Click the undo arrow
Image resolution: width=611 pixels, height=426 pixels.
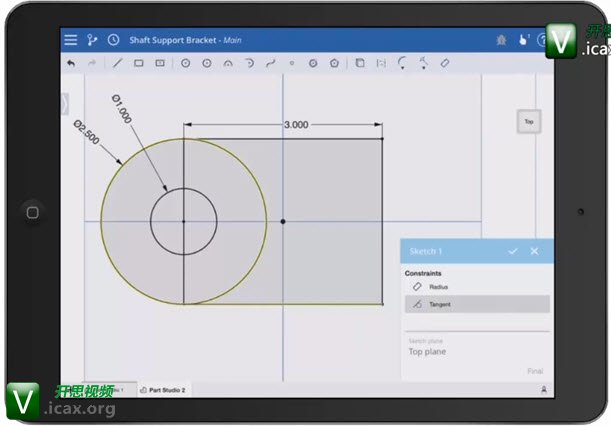coord(71,63)
